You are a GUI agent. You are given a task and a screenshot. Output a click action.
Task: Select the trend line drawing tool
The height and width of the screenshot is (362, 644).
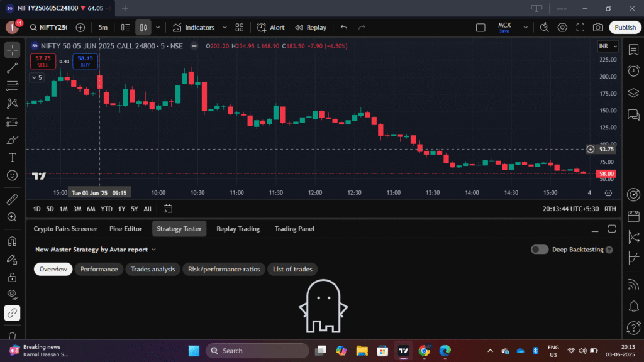(13, 68)
